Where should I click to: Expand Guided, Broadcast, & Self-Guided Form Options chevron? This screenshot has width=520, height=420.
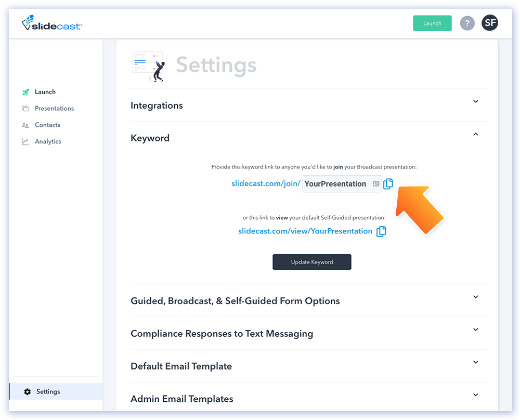(476, 297)
